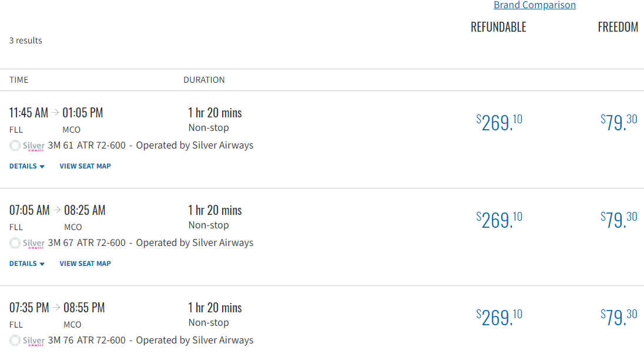Click Silver Airways logo on 11:45 AM flight
This screenshot has height=354, width=644.
[28, 146]
